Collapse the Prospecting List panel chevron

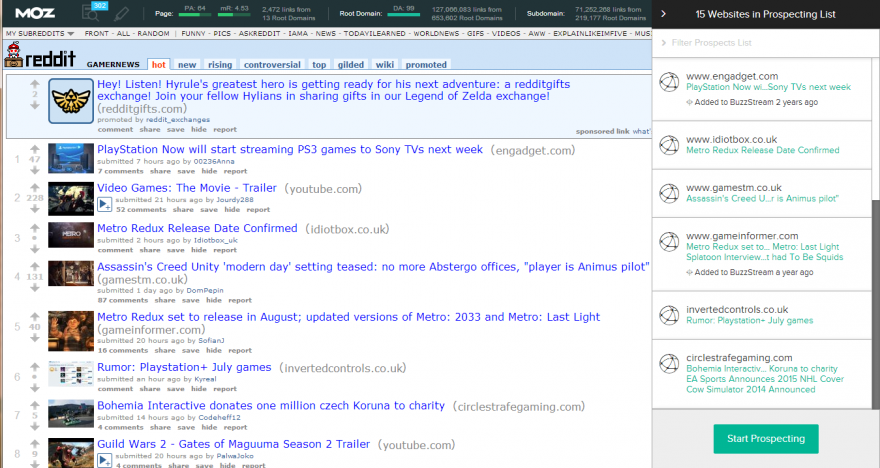pos(663,13)
